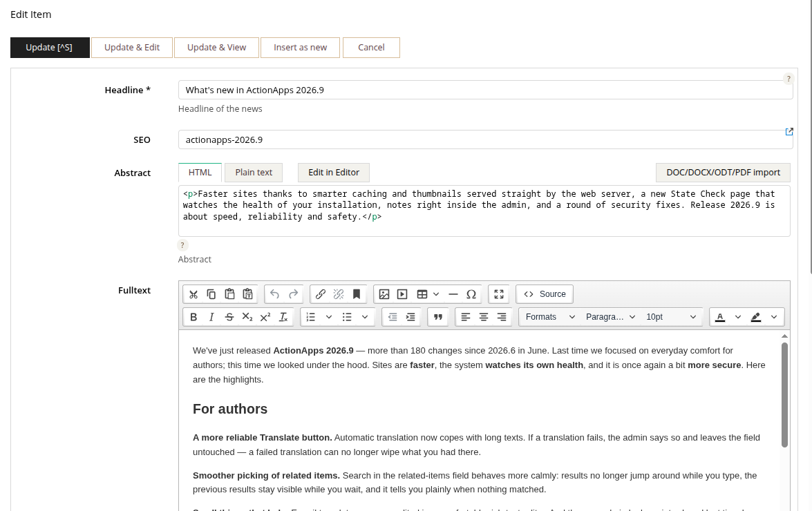The width and height of the screenshot is (812, 511).
Task: Click the Insert as new button
Action: coord(301,48)
